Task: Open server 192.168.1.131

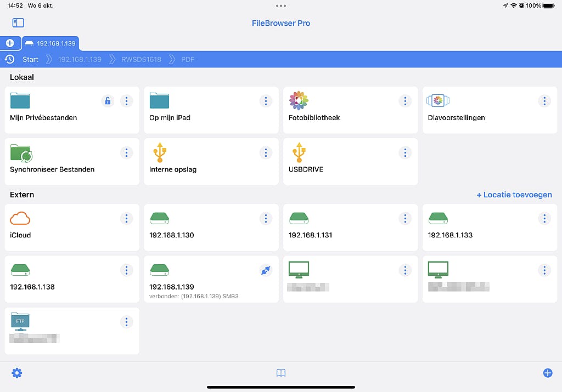Action: click(351, 228)
